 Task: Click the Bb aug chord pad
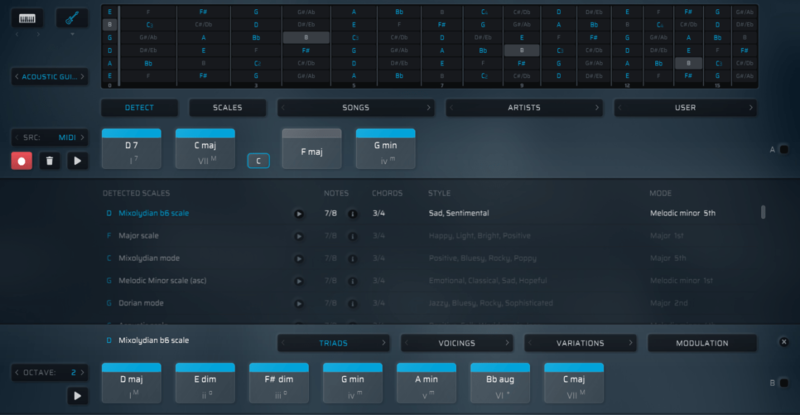pyautogui.click(x=501, y=384)
